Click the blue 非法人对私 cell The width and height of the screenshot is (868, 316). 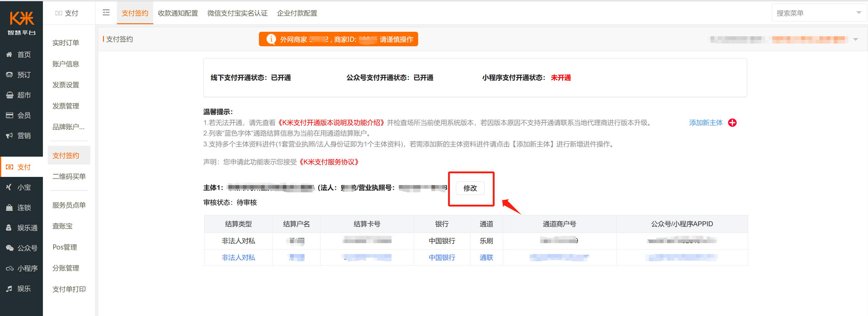238,258
